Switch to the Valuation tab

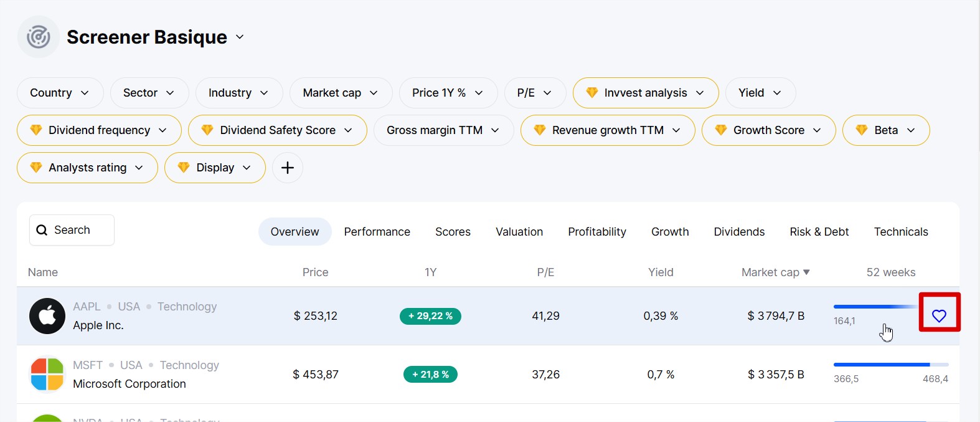[x=519, y=232]
